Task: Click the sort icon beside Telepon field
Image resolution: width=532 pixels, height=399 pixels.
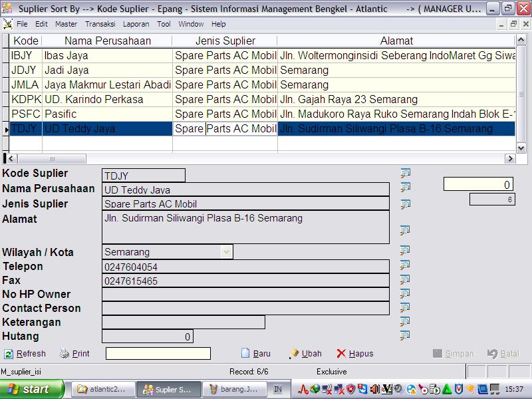Action: (x=405, y=265)
